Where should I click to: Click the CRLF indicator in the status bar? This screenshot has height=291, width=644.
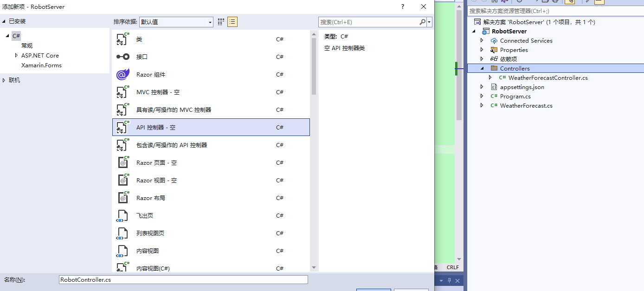click(x=452, y=267)
